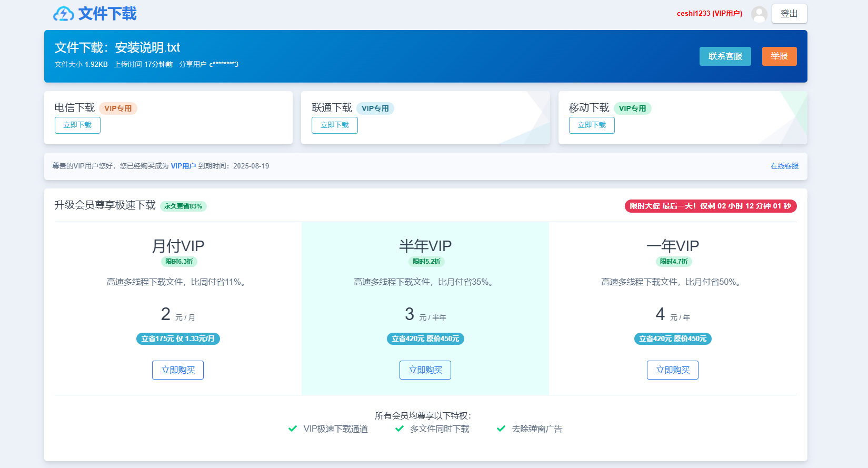Click the 文件大小 1.92KB text
The height and width of the screenshot is (468, 868).
coord(81,64)
